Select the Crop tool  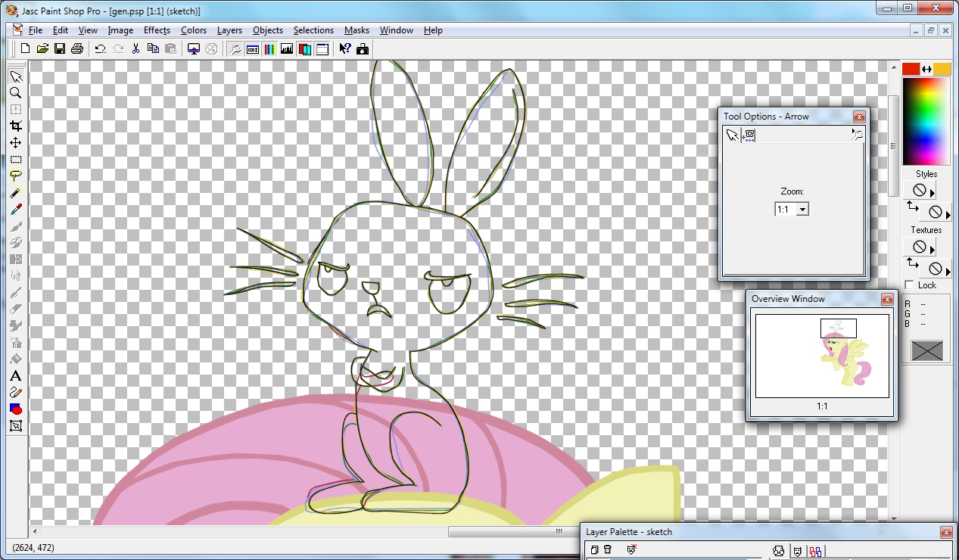click(15, 126)
